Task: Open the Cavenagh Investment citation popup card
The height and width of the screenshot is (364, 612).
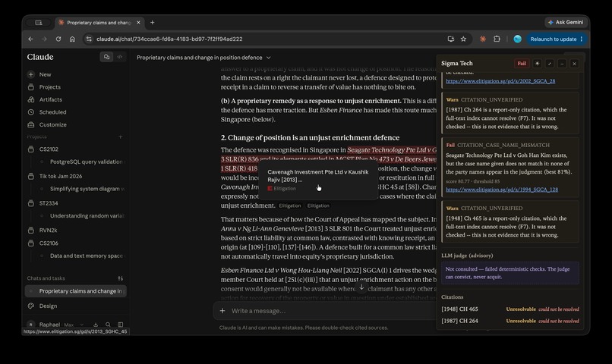Action: 318,180
